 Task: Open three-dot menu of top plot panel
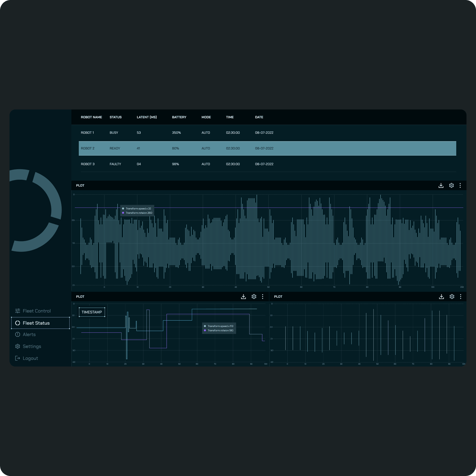pos(460,186)
